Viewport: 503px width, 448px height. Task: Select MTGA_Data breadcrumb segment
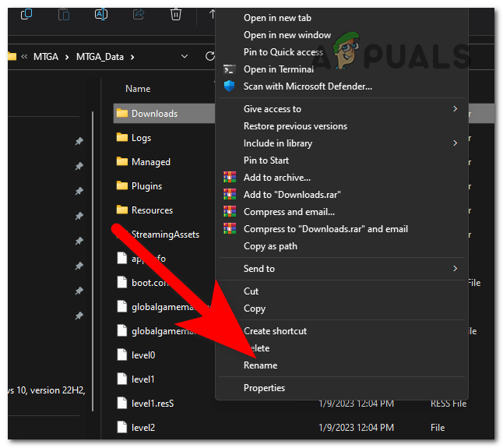pos(100,57)
